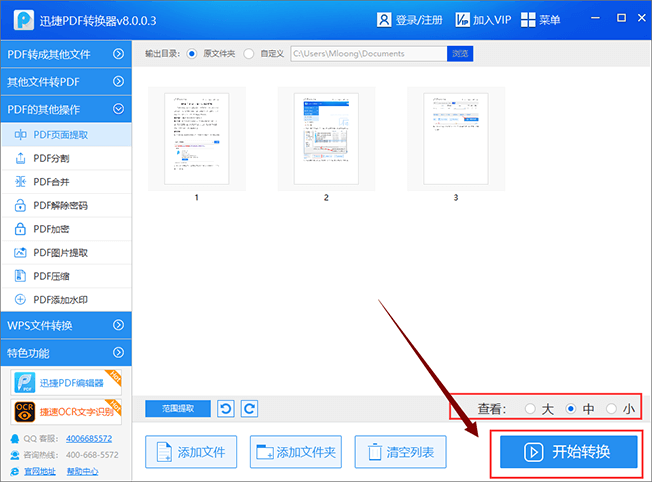Set view size to 大

click(530, 409)
